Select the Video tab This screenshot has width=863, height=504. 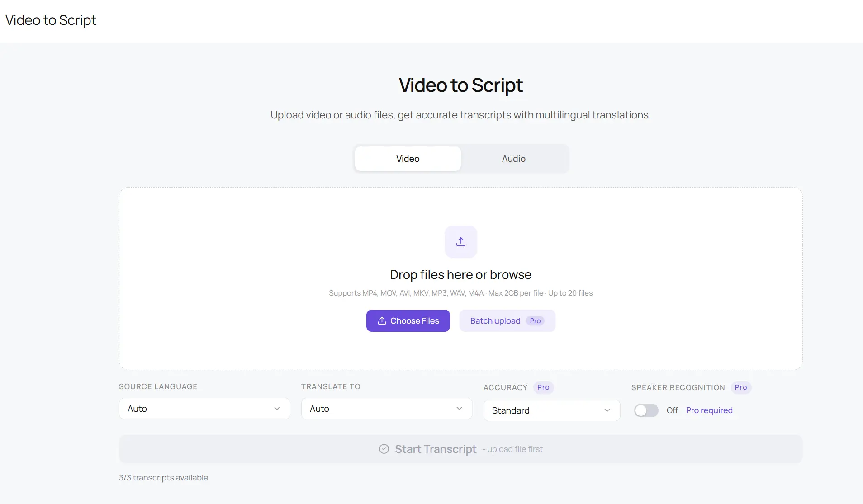click(x=408, y=159)
